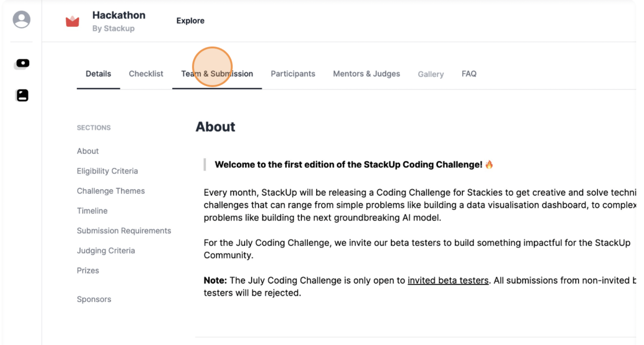
Task: Jump to the About section
Action: click(88, 151)
